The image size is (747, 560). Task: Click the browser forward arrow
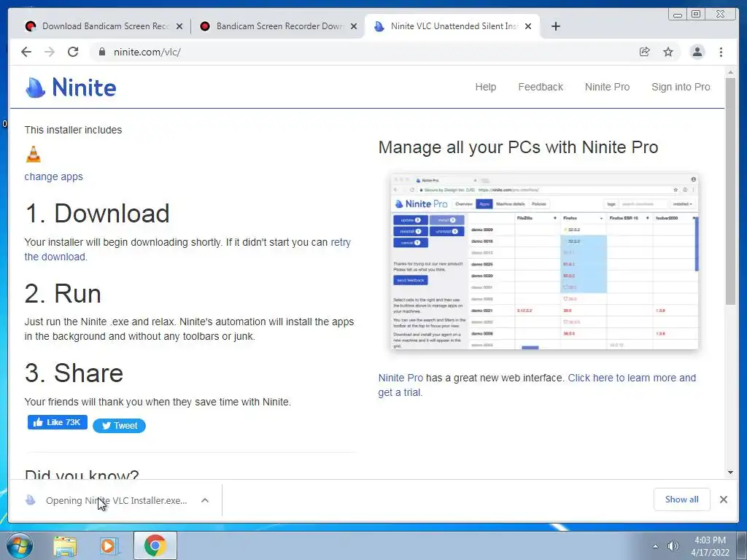click(x=50, y=52)
